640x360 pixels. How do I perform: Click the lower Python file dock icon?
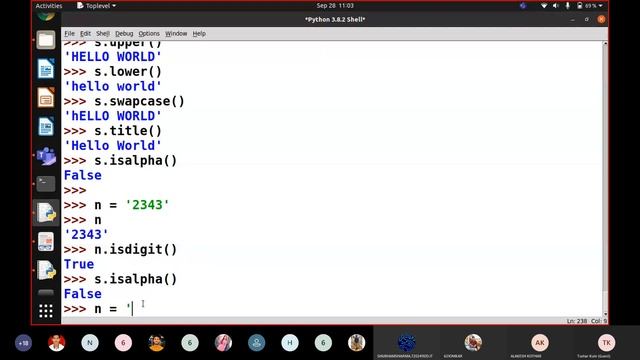(46, 270)
